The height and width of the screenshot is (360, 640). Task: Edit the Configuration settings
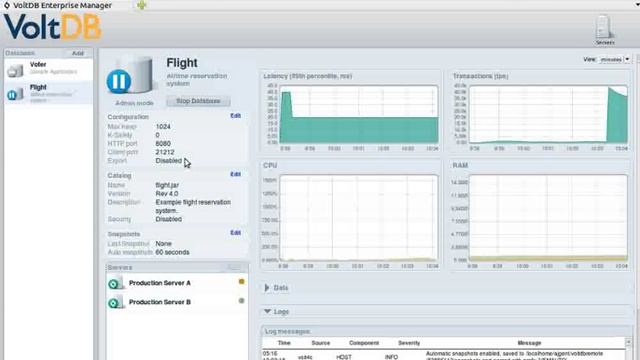(235, 116)
